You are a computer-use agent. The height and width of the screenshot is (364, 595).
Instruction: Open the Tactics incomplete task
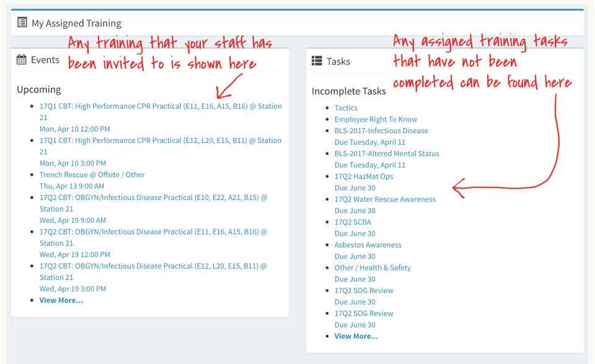pos(346,108)
